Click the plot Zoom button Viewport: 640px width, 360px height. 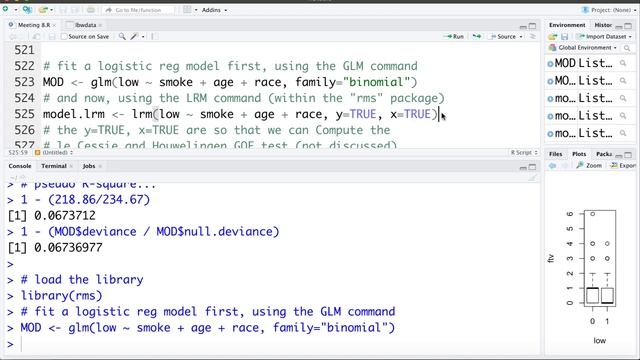point(589,165)
